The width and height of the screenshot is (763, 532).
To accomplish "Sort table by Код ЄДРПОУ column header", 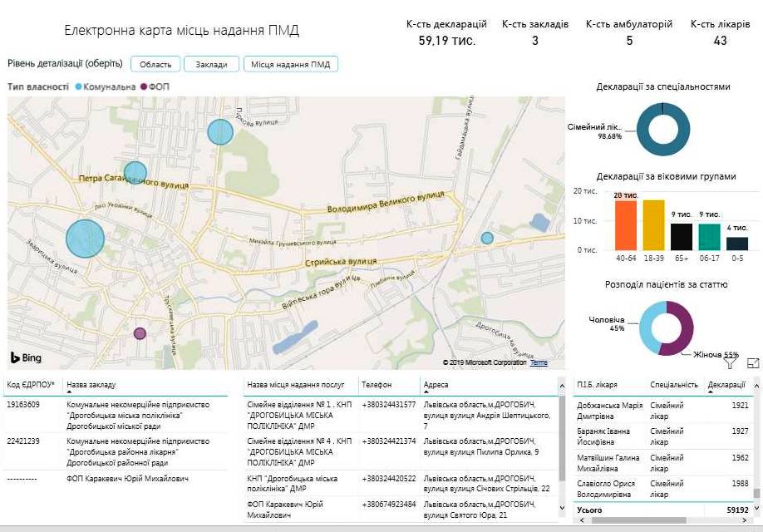I will pyautogui.click(x=31, y=385).
